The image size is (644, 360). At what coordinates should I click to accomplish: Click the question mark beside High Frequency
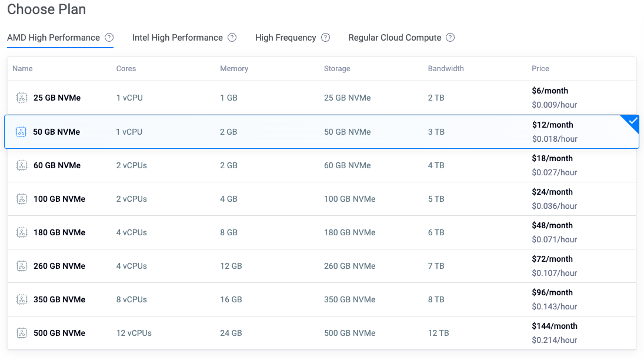[x=325, y=38]
